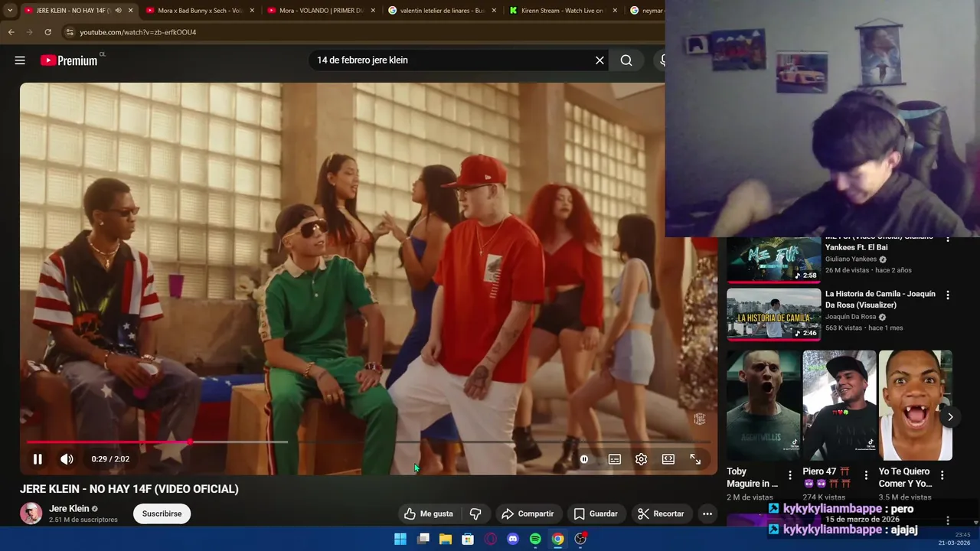Image resolution: width=980 pixels, height=551 pixels.
Task: Open File Explorer from taskbar
Action: tap(446, 539)
